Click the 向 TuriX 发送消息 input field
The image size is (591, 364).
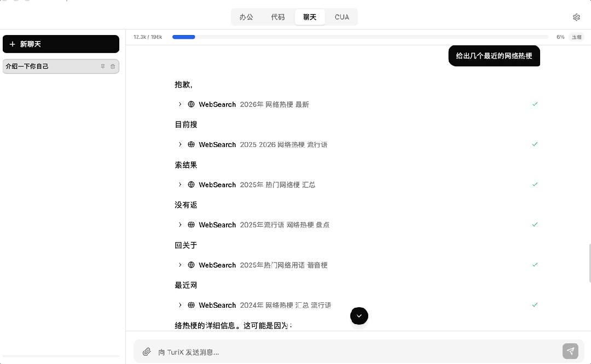356,351
